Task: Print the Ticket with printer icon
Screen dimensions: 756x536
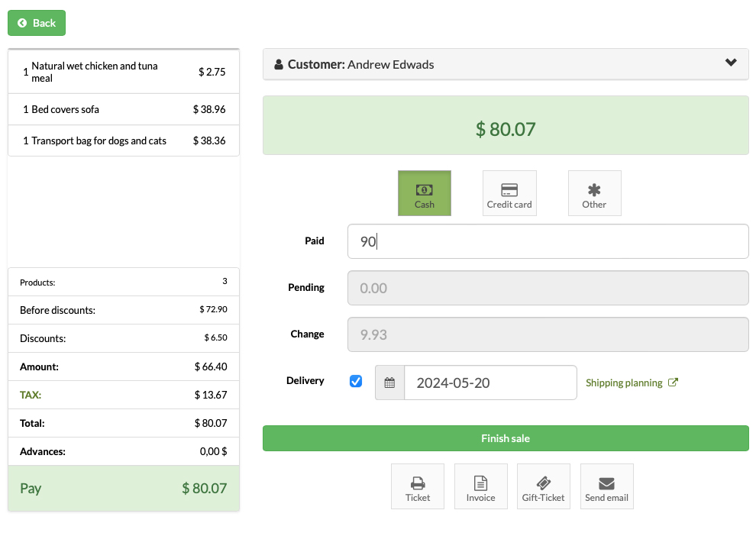Action: click(x=418, y=486)
